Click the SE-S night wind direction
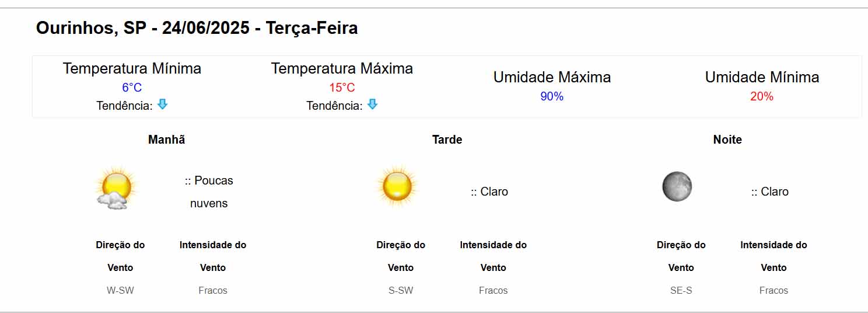Screen dimensions: 868x313 coord(681,290)
